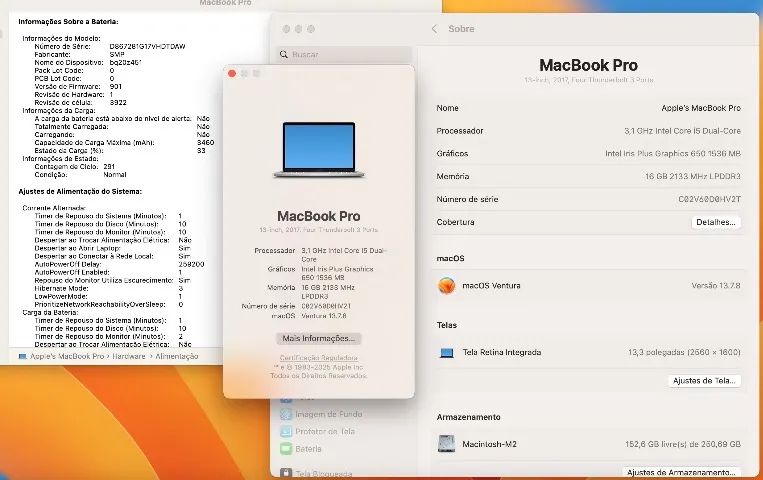Click the macOS Ventura icon
The width and height of the screenshot is (763, 480).
(x=446, y=286)
